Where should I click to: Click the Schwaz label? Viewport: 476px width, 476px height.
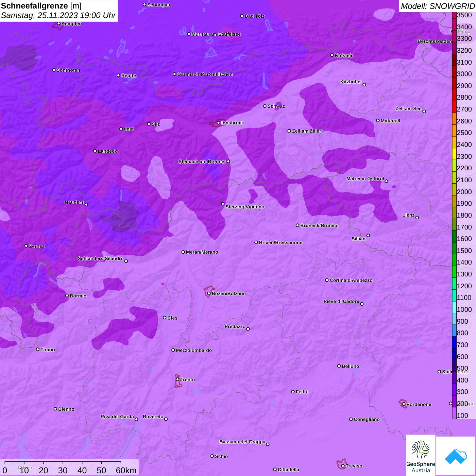pyautogui.click(x=276, y=106)
